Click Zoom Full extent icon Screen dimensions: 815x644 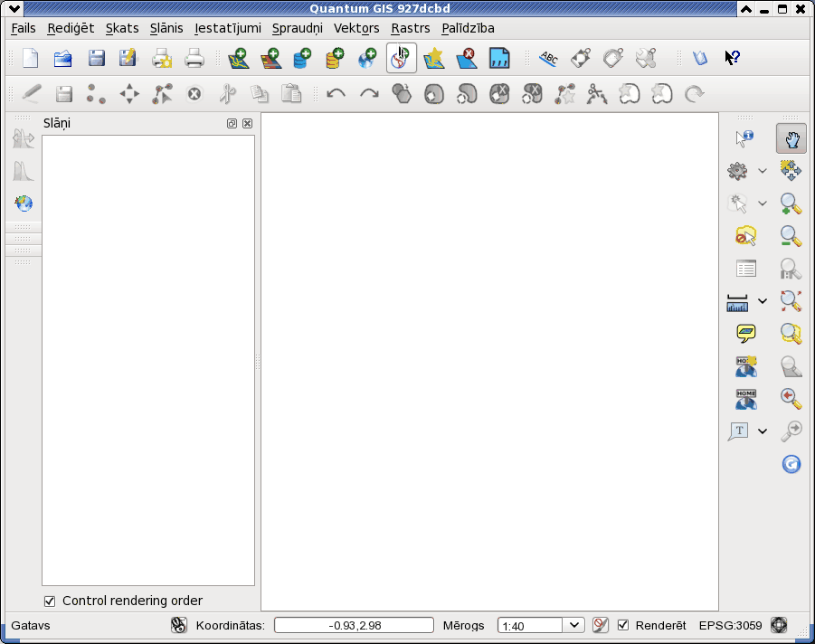(791, 301)
